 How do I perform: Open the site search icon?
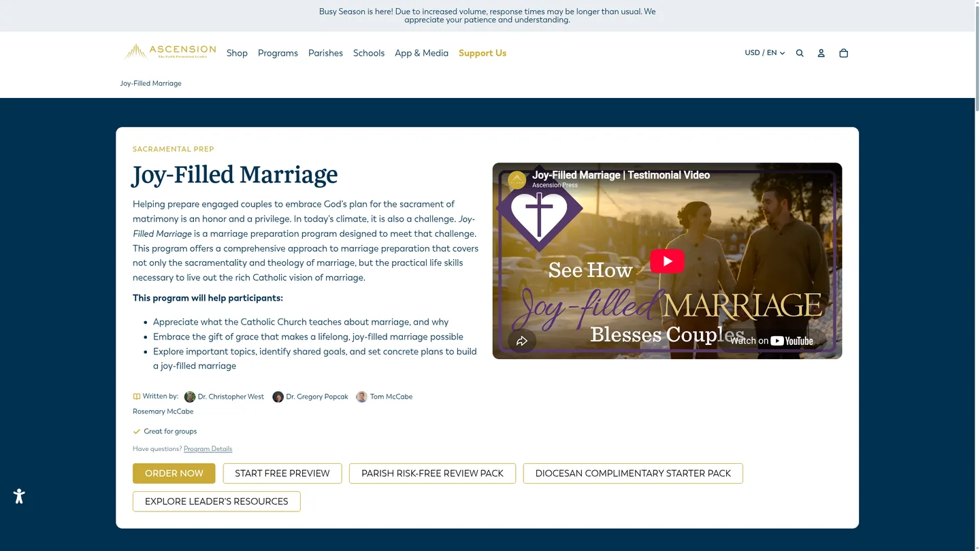point(800,53)
